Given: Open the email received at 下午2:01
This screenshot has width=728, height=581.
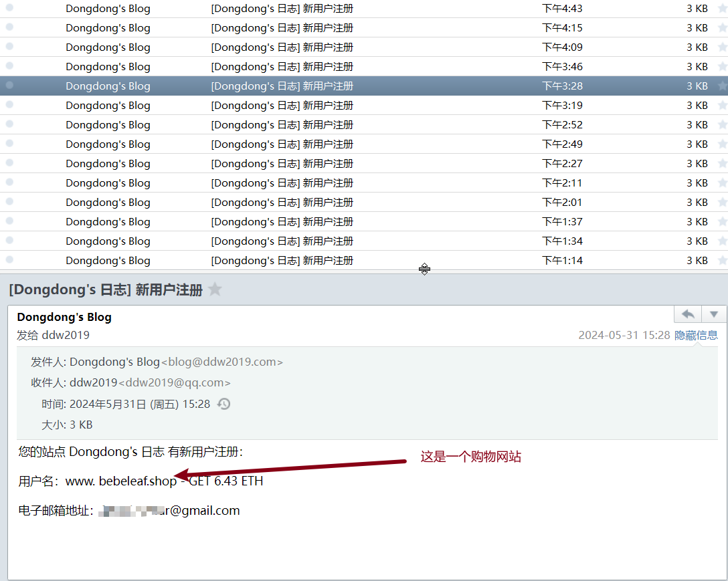Looking at the screenshot, I should pos(282,203).
